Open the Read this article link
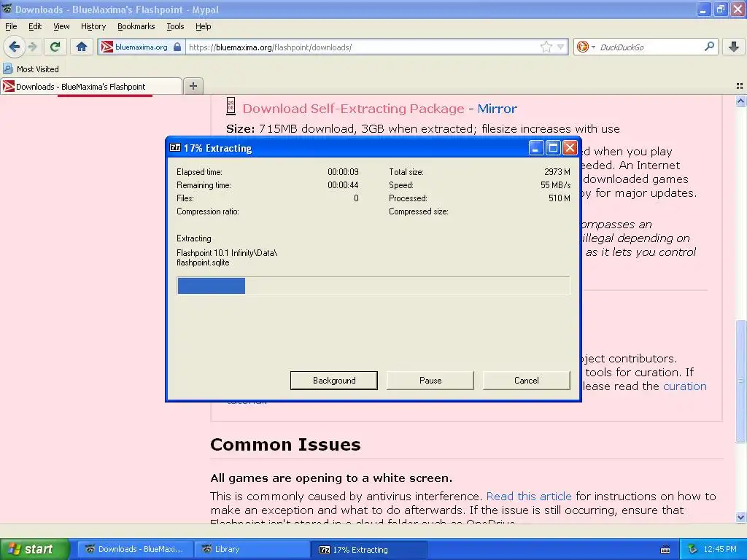Viewport: 747px width, 560px height. [x=529, y=496]
